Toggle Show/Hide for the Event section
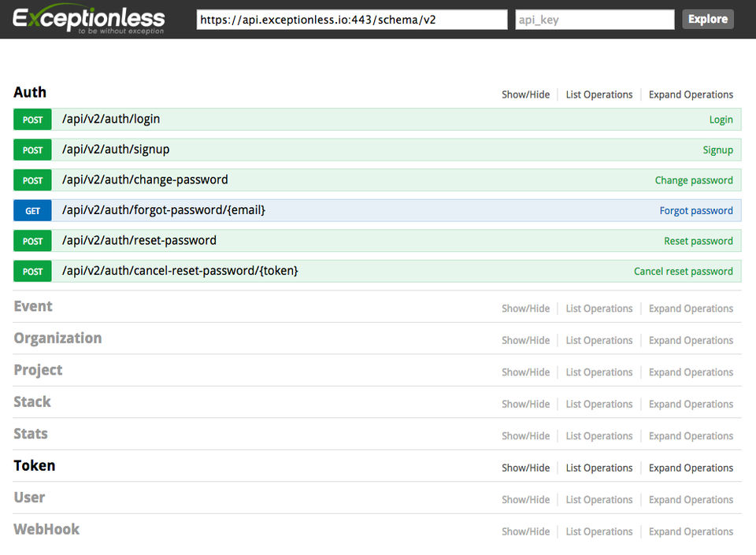 (525, 309)
